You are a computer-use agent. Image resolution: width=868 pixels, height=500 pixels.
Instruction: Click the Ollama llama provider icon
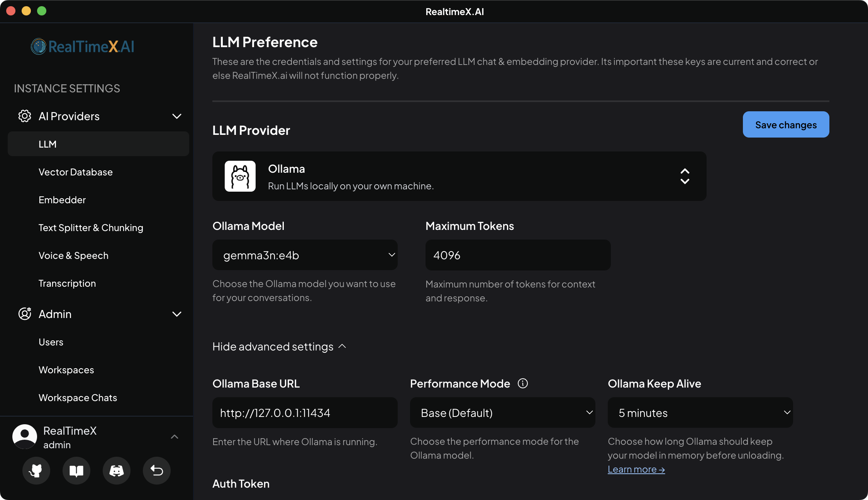pos(240,176)
